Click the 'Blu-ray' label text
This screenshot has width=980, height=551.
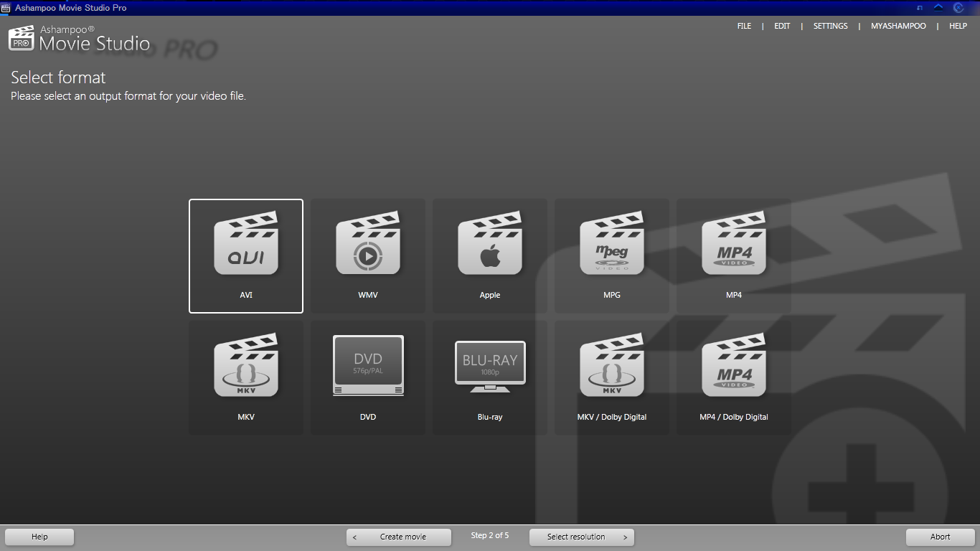490,417
